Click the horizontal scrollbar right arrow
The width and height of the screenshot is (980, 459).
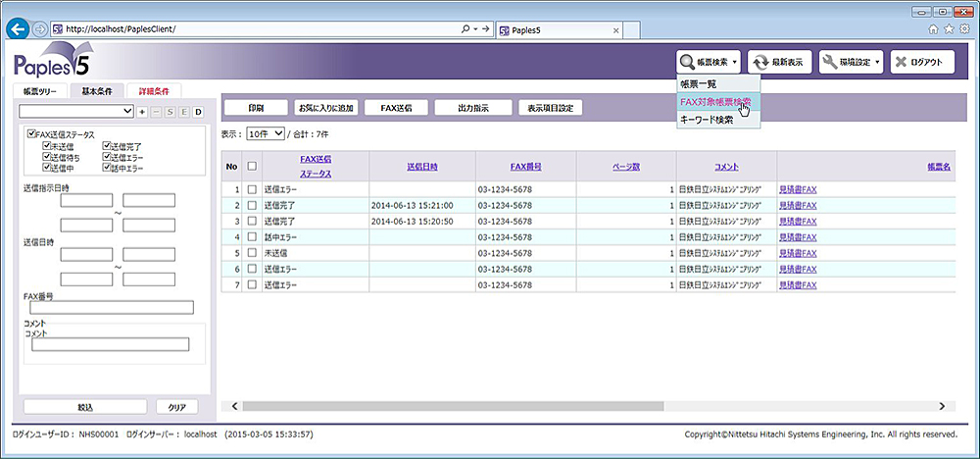(x=942, y=406)
